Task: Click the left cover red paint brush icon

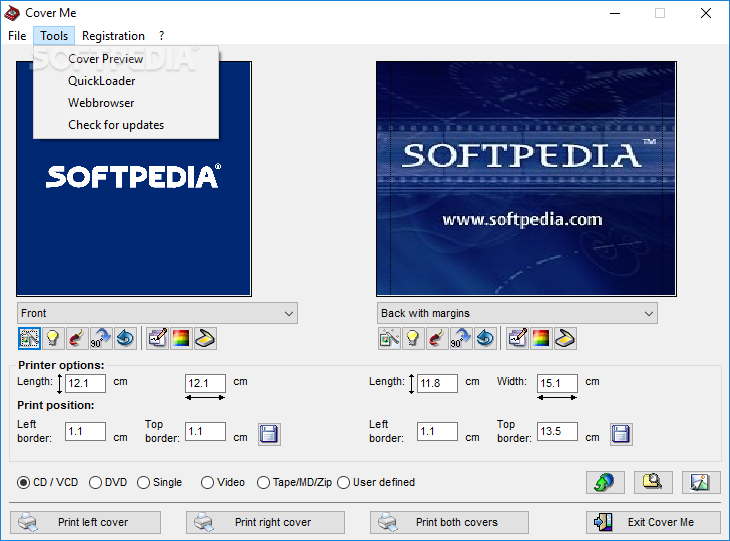Action: click(77, 338)
